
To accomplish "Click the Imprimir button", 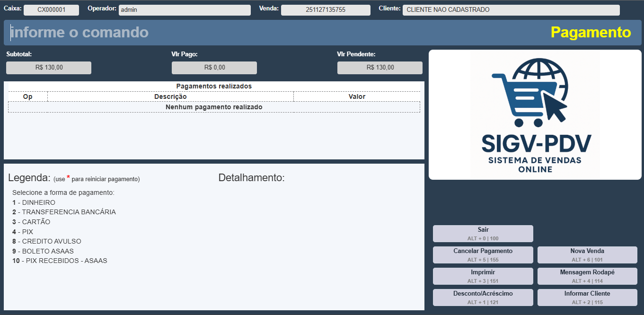I will click(483, 276).
